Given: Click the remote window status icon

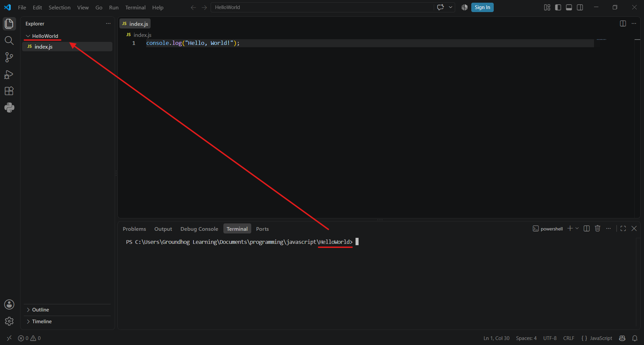Looking at the screenshot, I should pyautogui.click(x=9, y=338).
